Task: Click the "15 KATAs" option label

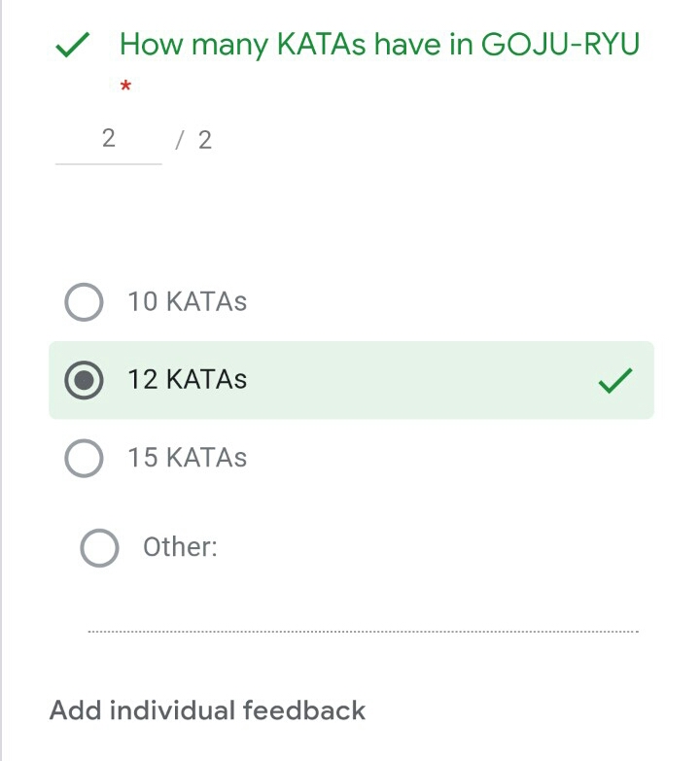Action: (x=187, y=458)
